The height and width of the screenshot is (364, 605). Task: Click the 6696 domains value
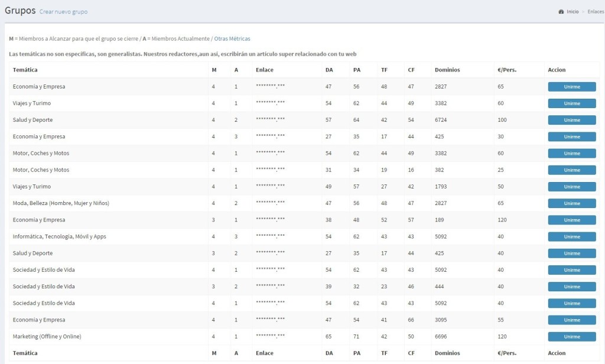pos(441,337)
